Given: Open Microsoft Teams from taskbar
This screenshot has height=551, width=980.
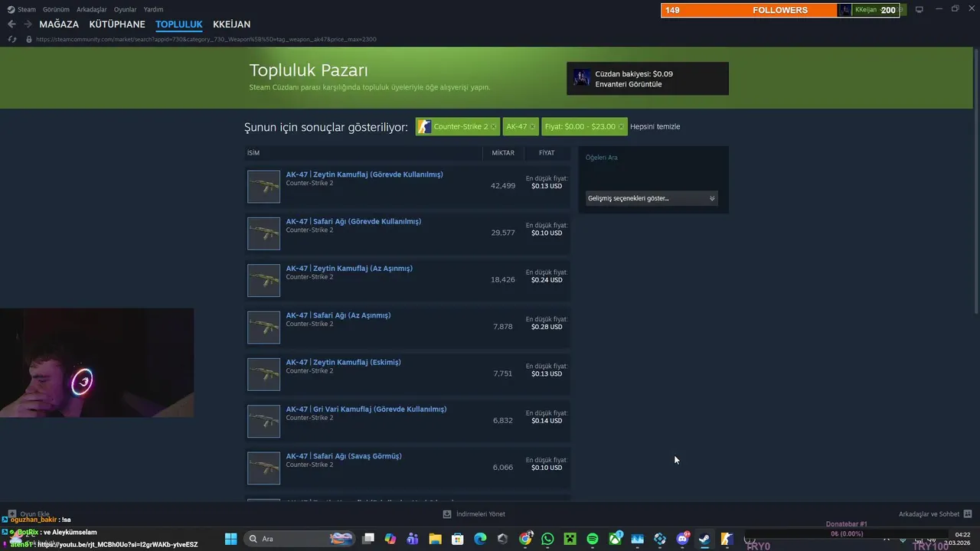Looking at the screenshot, I should (413, 539).
